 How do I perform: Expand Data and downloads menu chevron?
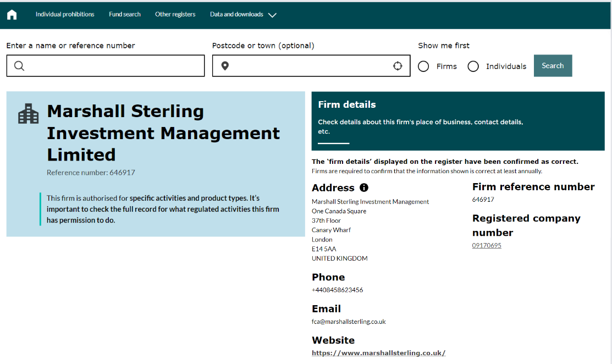coord(272,15)
